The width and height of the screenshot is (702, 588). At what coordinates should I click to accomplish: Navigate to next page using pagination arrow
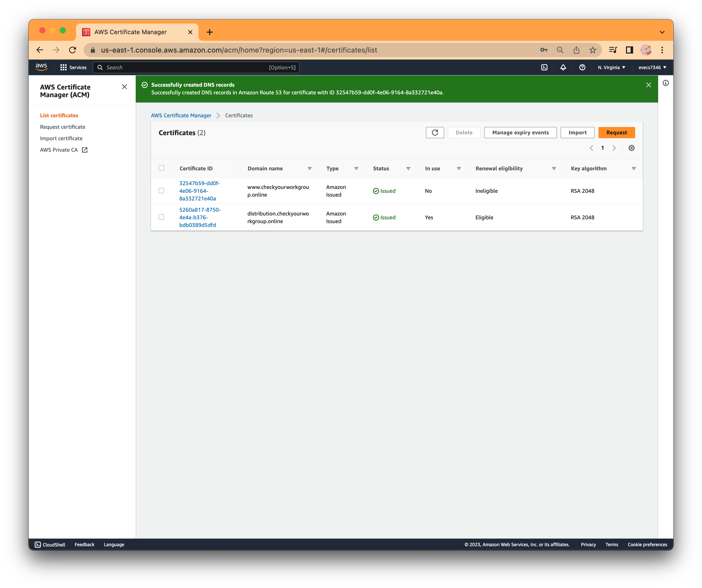[614, 148]
